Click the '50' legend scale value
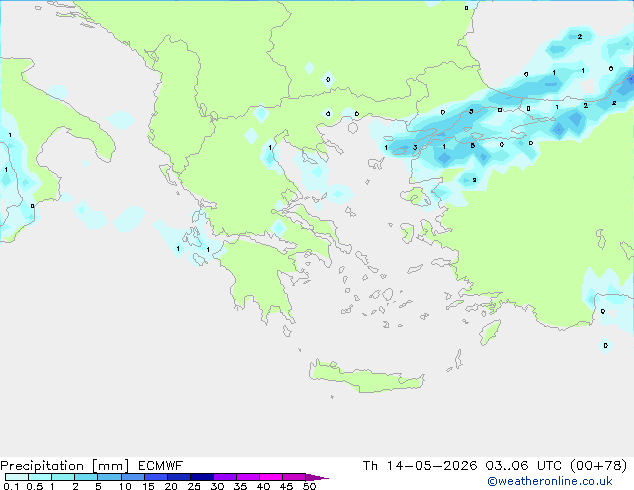This screenshot has width=634, height=490. coord(309,486)
